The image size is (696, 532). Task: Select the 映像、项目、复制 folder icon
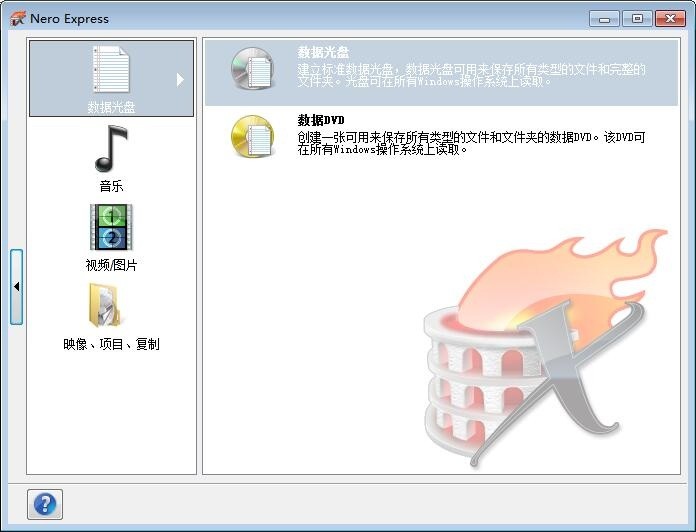(108, 305)
